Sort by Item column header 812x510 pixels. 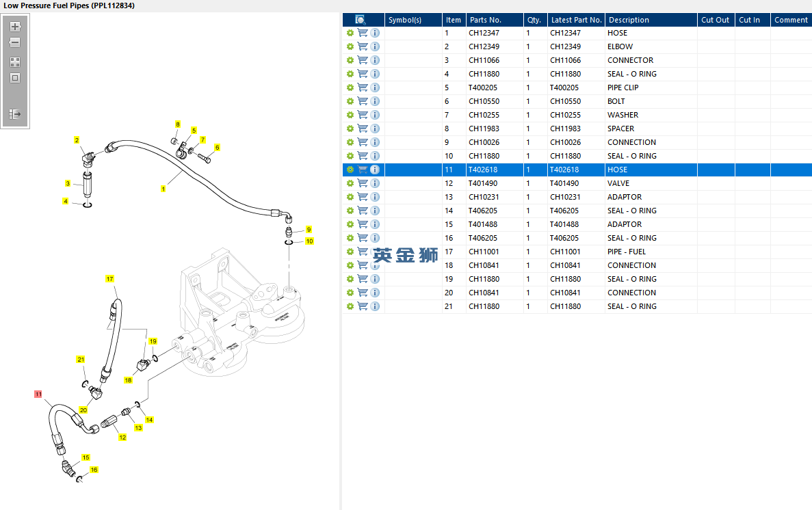tap(454, 20)
